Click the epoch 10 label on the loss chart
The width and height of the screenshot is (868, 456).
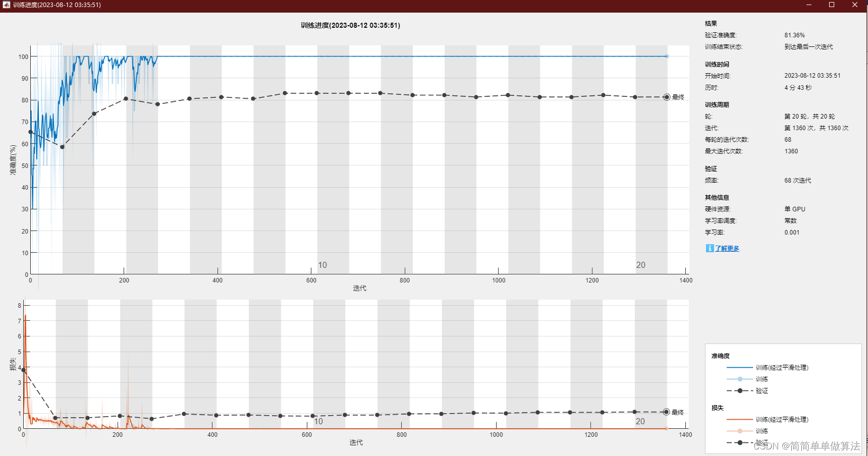click(318, 422)
